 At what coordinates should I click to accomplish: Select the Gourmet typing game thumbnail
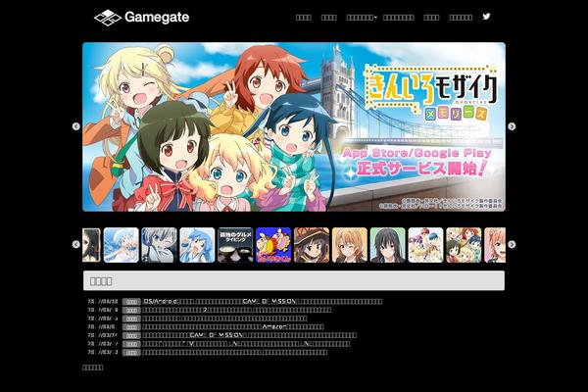pos(235,245)
